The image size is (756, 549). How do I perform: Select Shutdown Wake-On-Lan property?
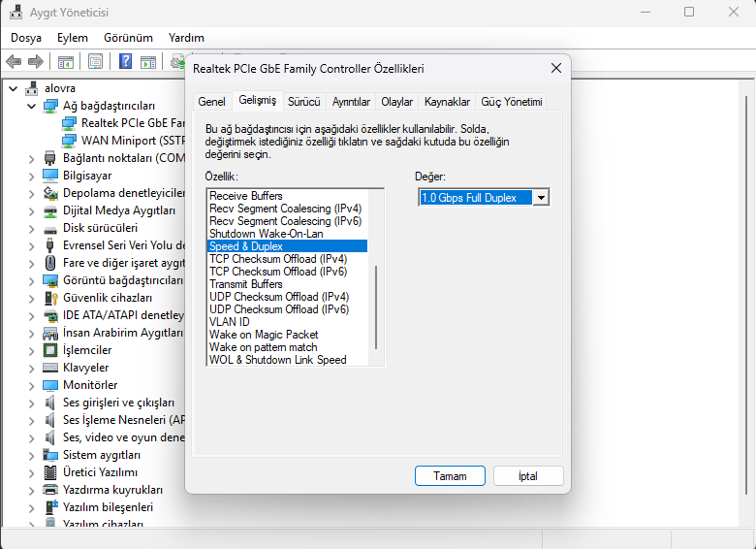(x=287, y=234)
